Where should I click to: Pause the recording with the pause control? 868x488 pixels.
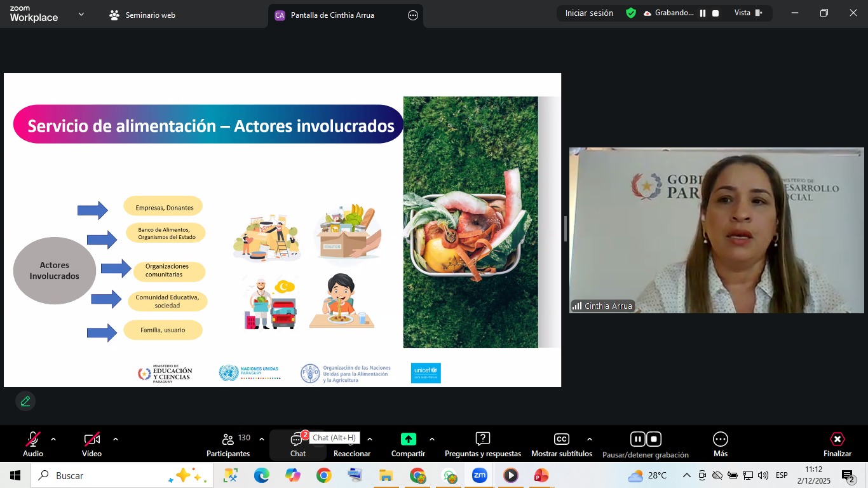637,438
